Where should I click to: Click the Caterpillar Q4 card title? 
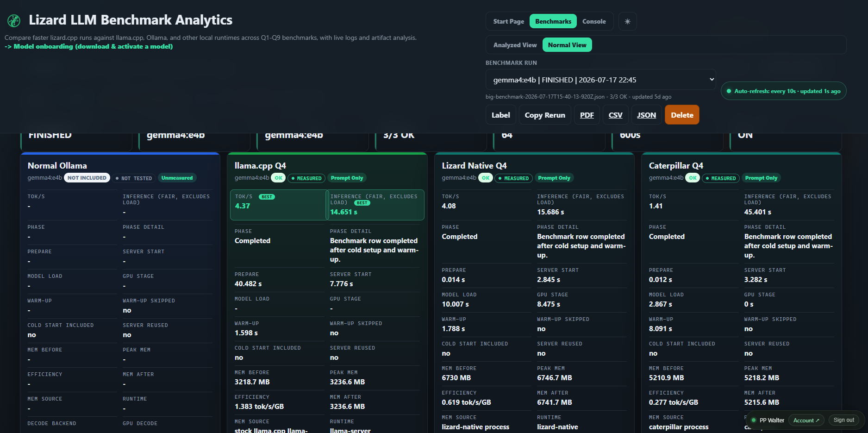(x=676, y=165)
